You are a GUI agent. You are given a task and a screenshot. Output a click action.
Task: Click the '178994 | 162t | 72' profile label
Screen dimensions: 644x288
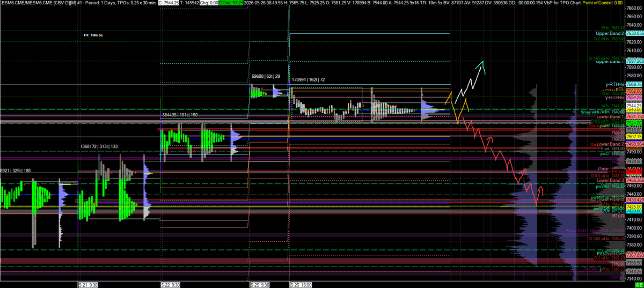coord(309,79)
